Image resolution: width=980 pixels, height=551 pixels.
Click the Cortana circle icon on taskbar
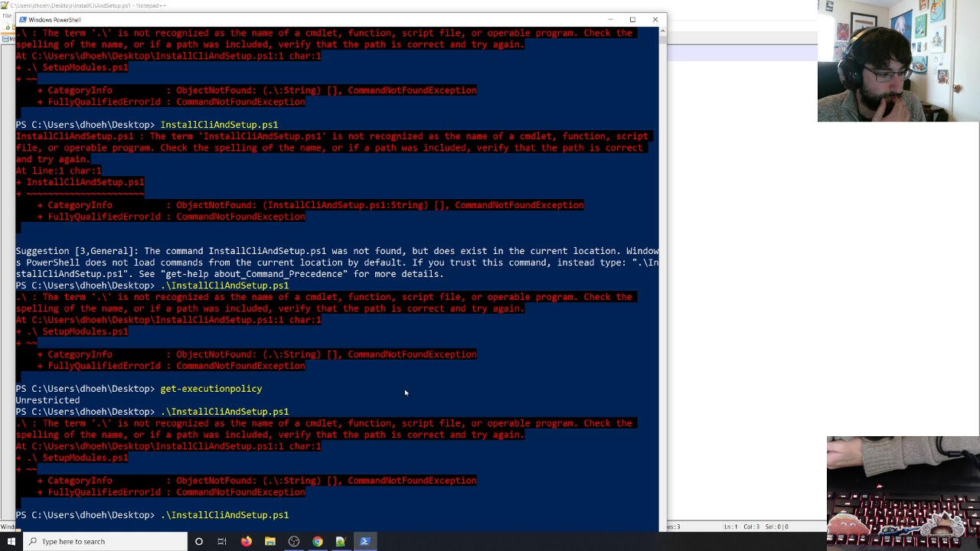pos(198,541)
